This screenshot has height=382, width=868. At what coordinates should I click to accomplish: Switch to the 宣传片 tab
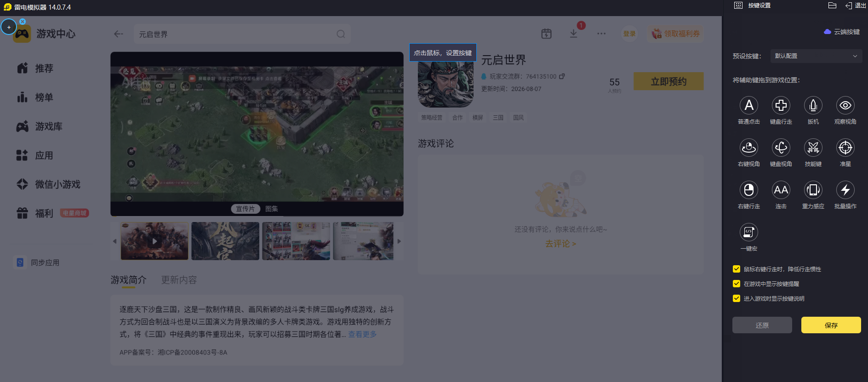tap(245, 209)
